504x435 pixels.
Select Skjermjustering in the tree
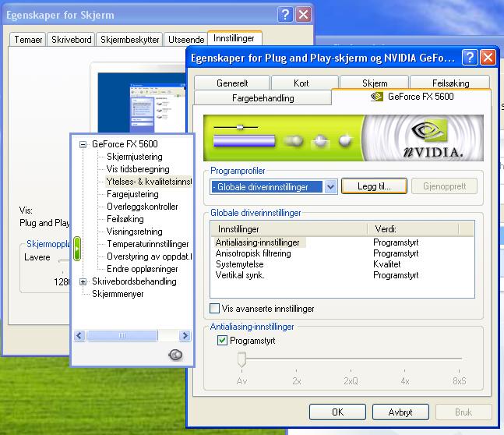(134, 157)
